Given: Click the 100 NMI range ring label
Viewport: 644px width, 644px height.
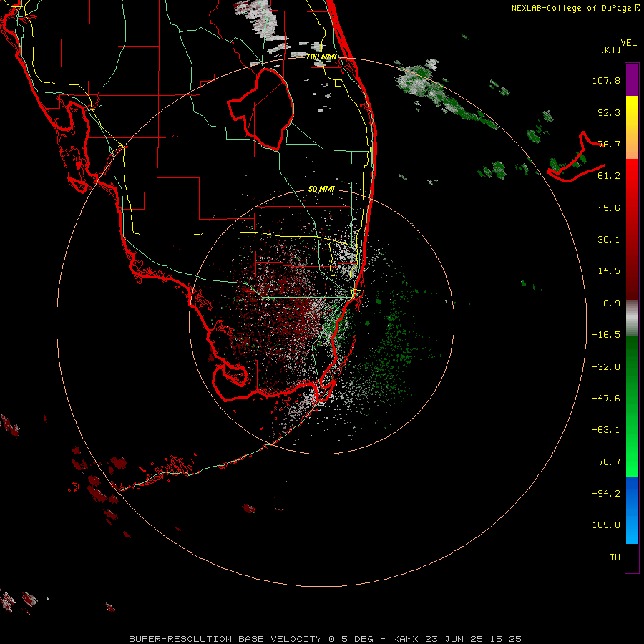Looking at the screenshot, I should [321, 57].
